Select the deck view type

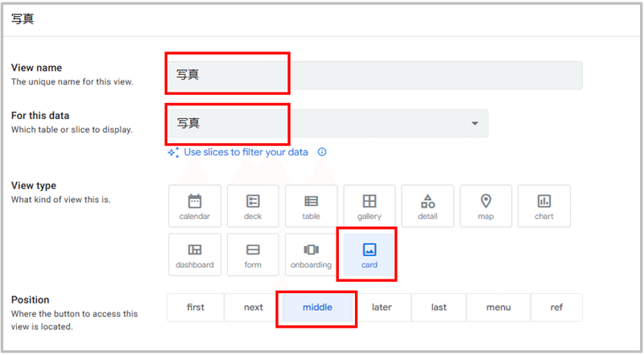pos(253,206)
